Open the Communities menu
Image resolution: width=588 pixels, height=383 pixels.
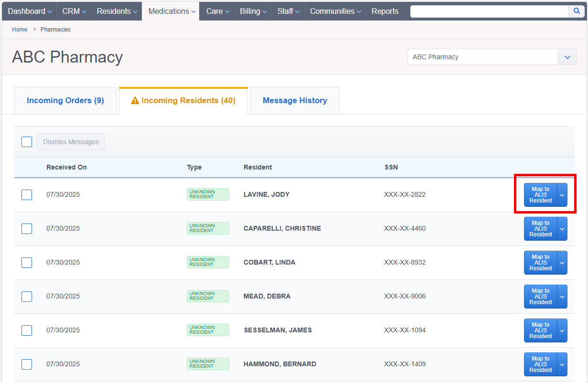[335, 11]
